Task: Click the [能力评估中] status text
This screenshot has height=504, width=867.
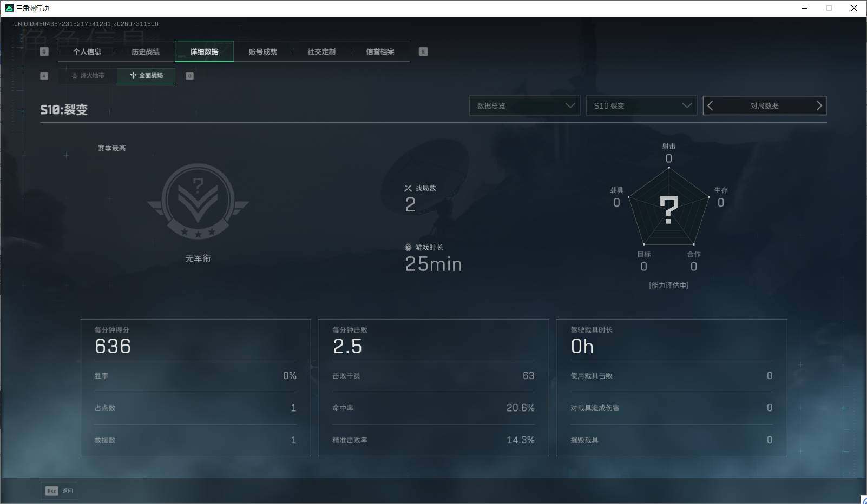Action: [669, 285]
